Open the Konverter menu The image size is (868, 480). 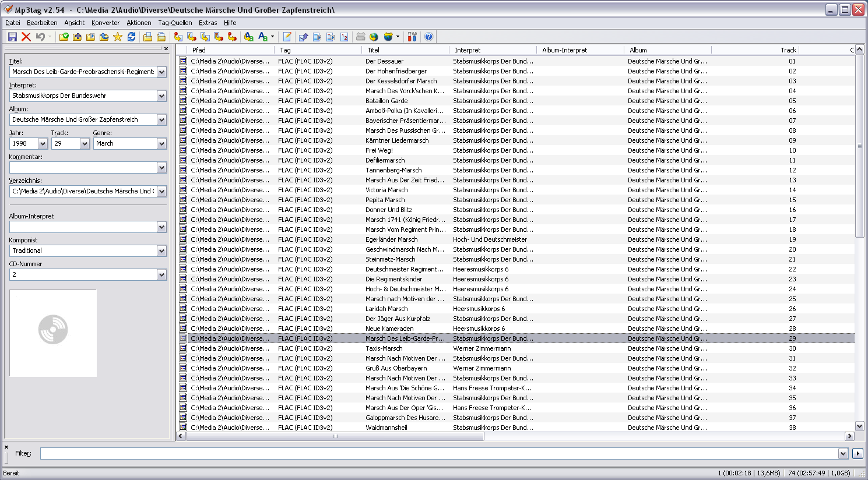tap(106, 23)
